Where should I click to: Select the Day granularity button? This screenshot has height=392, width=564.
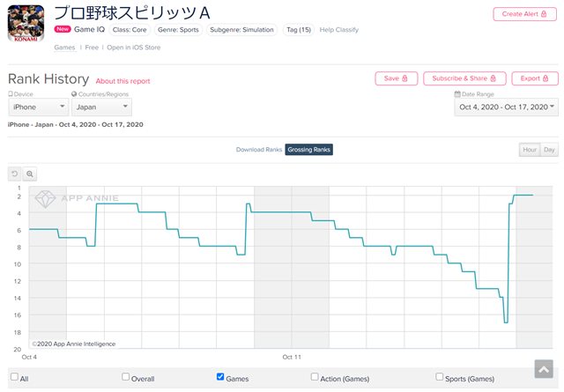coord(549,150)
